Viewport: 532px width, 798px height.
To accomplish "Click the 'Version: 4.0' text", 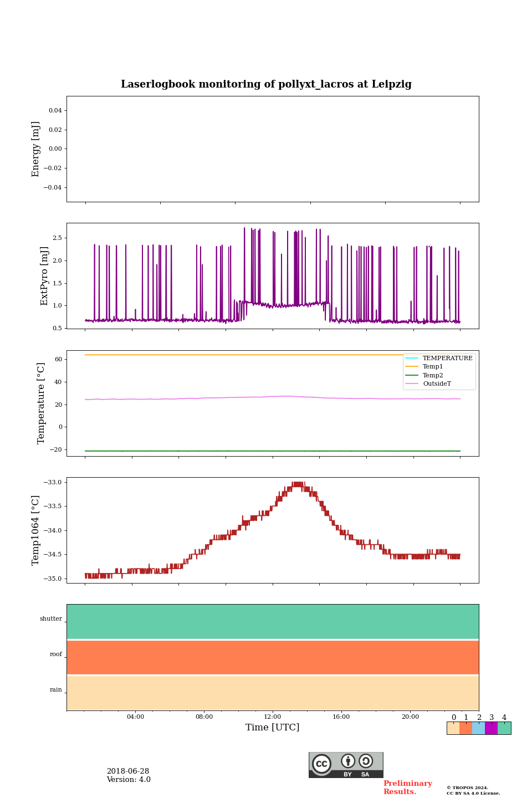I will coord(129,779).
